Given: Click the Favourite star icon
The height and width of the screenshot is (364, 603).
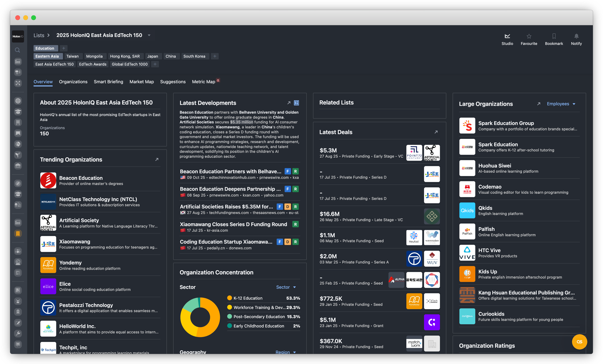Looking at the screenshot, I should [x=529, y=36].
